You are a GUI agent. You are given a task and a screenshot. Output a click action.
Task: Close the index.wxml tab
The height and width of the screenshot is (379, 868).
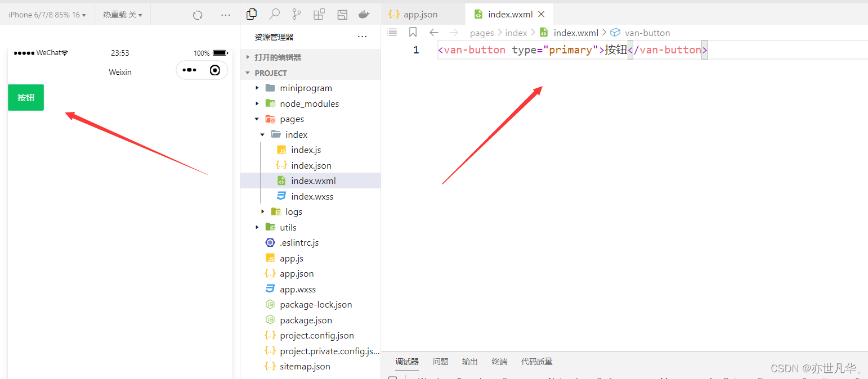pyautogui.click(x=542, y=14)
